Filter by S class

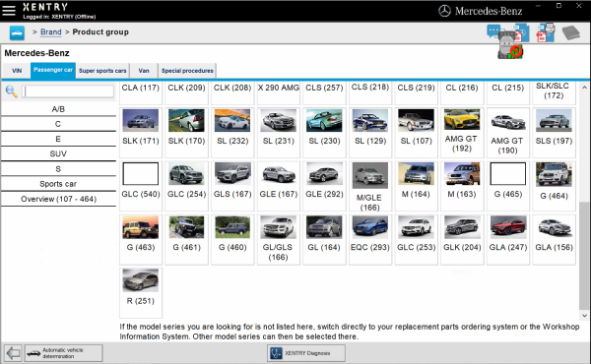click(58, 169)
